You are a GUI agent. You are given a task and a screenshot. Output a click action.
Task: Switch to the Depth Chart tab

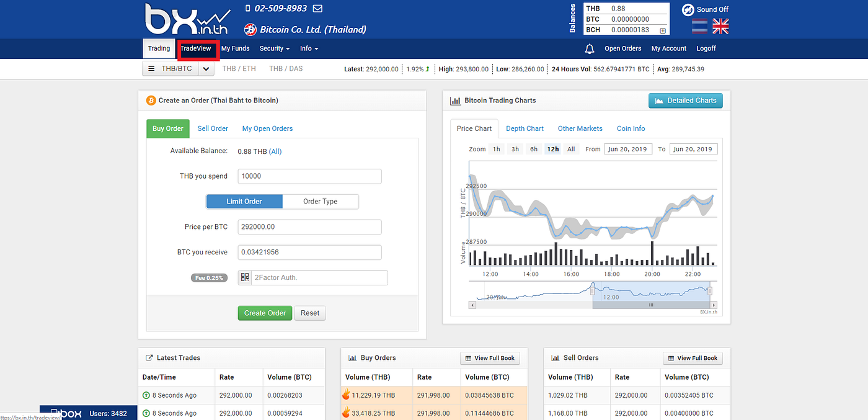click(525, 128)
